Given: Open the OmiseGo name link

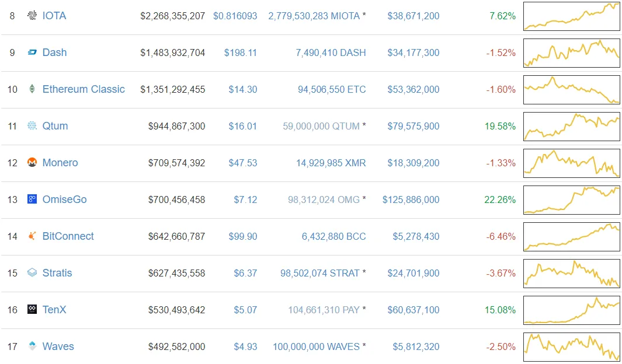Looking at the screenshot, I should 64,199.
